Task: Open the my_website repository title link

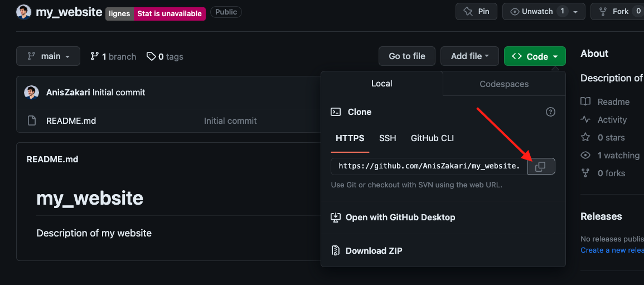Action: 69,12
